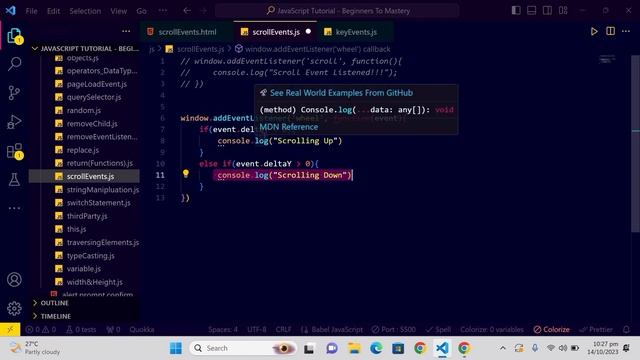The image size is (640, 360).
Task: Open the Accounts menu
Action: click(14, 280)
